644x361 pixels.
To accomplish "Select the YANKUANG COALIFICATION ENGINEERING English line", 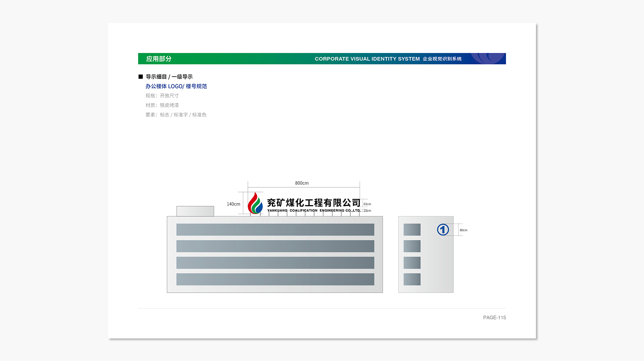I will click(314, 211).
